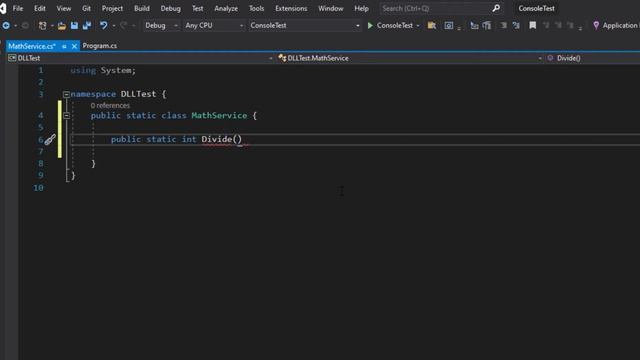The image size is (640, 360).
Task: Click the Application Insights toolbar label
Action: pos(620,25)
